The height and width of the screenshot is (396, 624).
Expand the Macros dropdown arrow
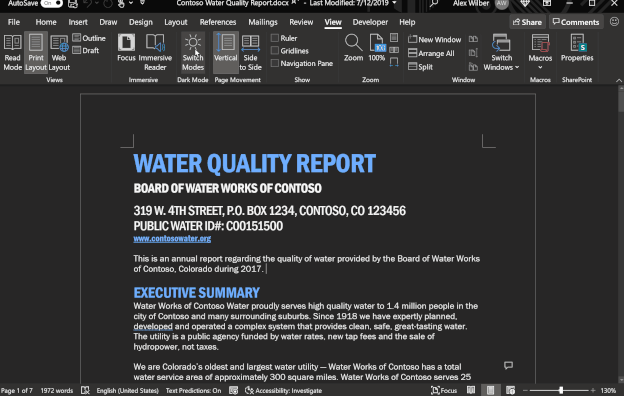[x=540, y=67]
